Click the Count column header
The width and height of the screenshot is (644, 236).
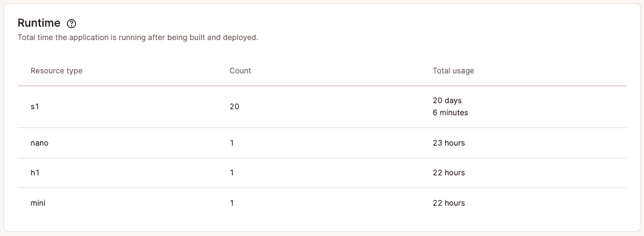tap(241, 71)
